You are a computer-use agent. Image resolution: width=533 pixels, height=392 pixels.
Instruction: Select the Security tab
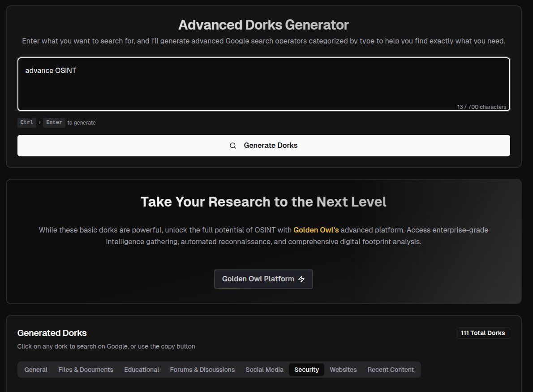(307, 370)
